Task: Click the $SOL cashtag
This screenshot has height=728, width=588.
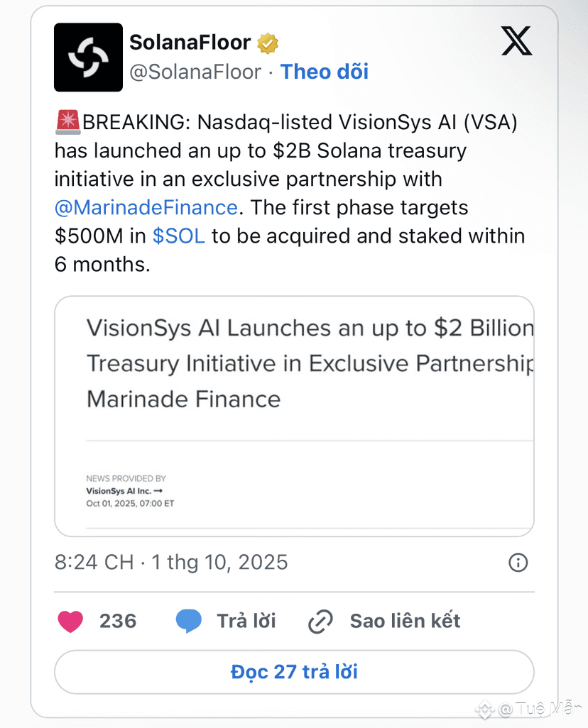Action: coord(178,236)
